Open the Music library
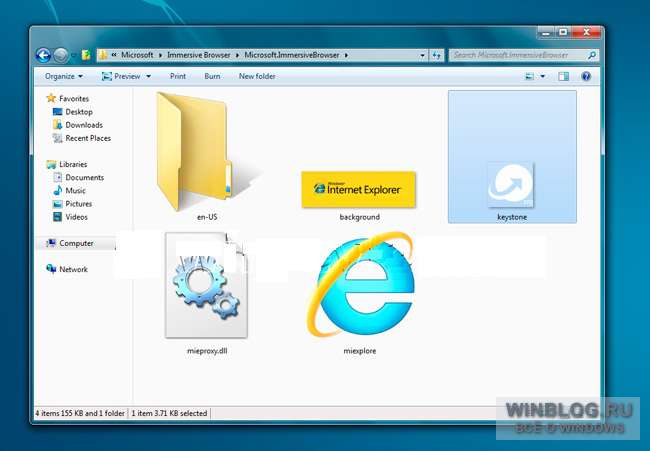650x451 pixels. (x=75, y=191)
